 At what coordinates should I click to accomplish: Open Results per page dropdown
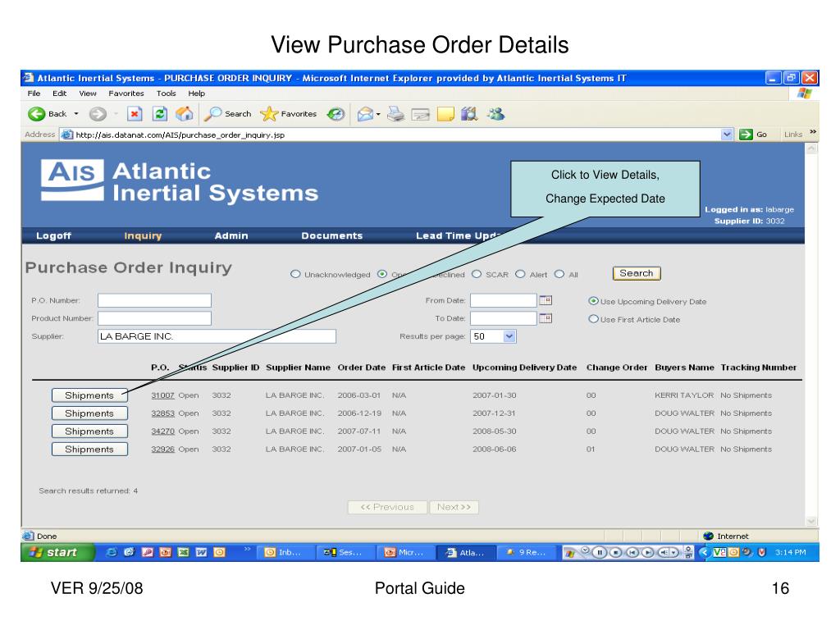[x=493, y=336]
